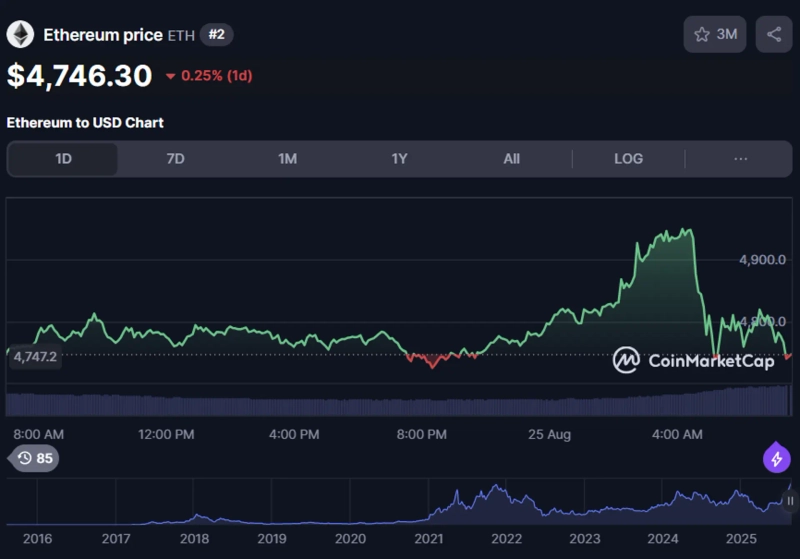Click 2021 on the overview timeline

(428, 539)
